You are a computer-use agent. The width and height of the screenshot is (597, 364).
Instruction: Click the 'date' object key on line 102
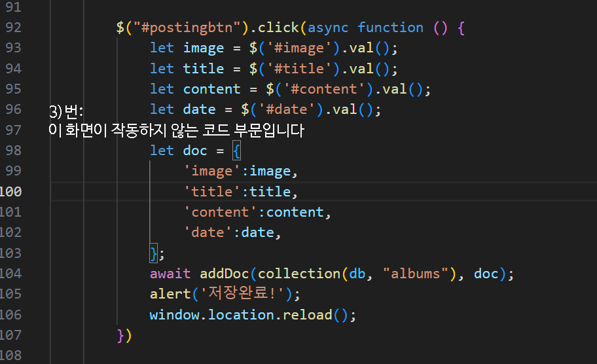(x=208, y=232)
